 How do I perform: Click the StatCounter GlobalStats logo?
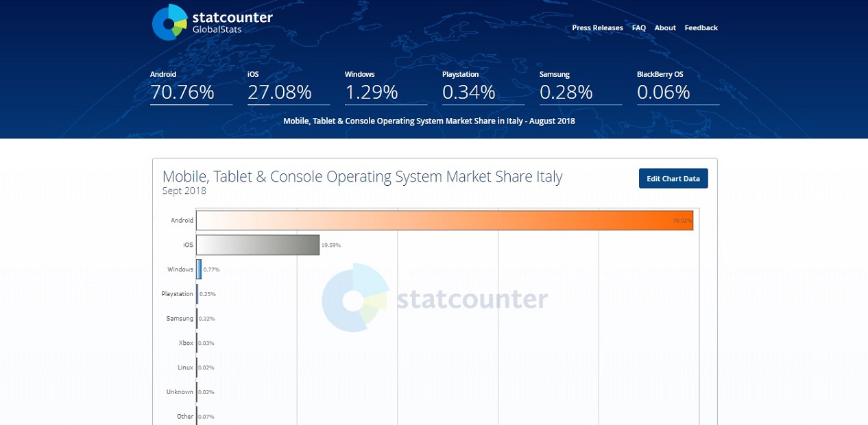tap(213, 22)
